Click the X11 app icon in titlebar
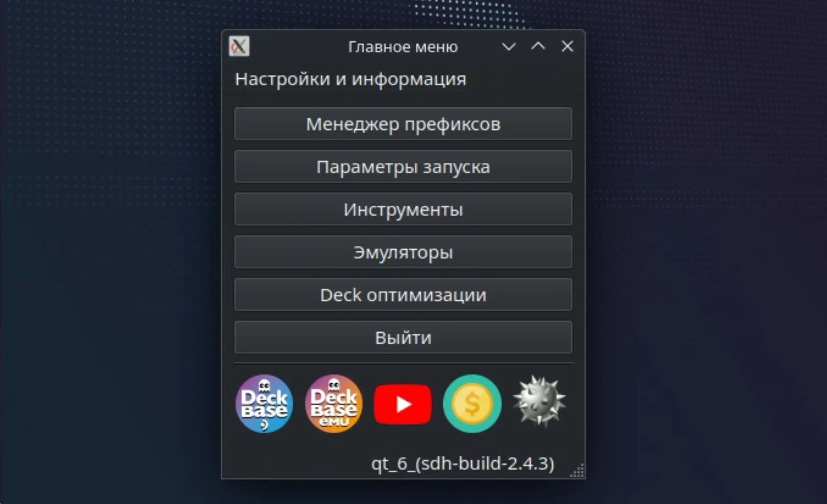 point(239,46)
